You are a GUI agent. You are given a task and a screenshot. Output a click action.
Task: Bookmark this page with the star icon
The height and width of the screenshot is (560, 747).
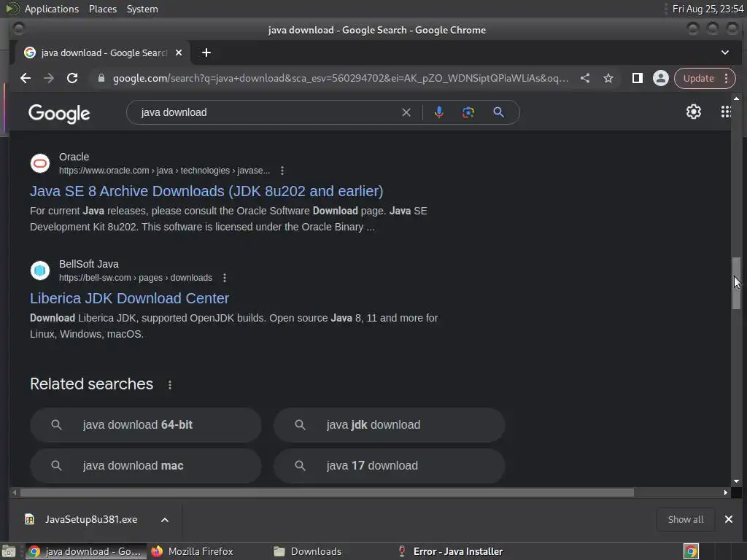point(608,78)
